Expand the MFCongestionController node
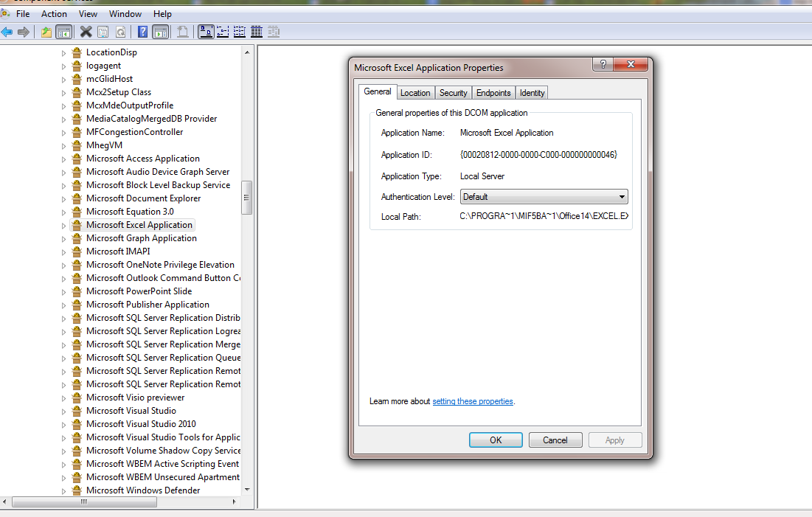Image resolution: width=812 pixels, height=517 pixels. 63,133
